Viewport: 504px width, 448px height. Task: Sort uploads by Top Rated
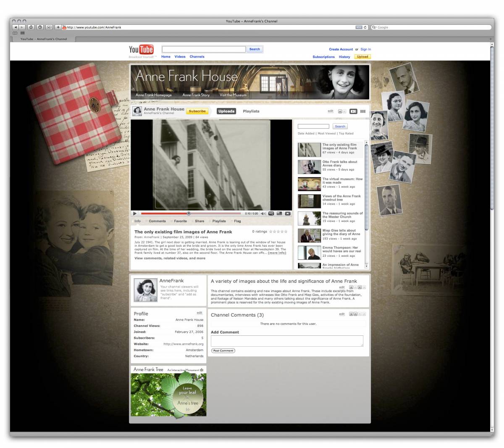[x=346, y=134]
